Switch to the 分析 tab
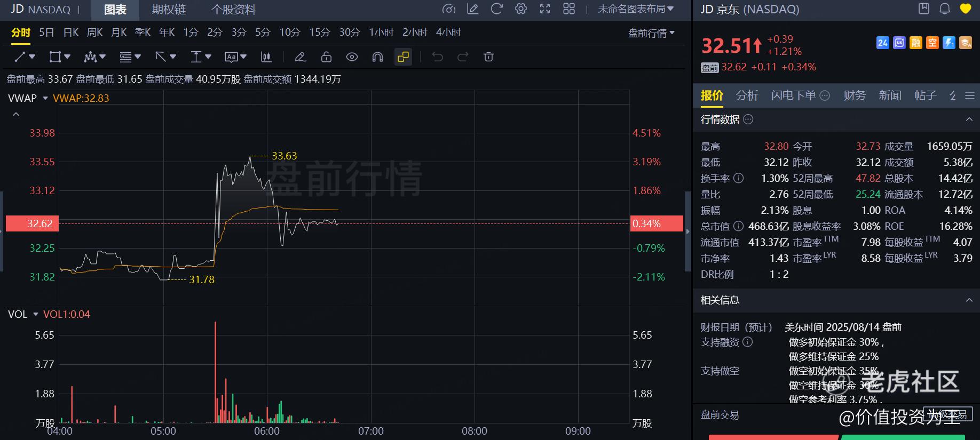980x440 pixels. point(747,95)
